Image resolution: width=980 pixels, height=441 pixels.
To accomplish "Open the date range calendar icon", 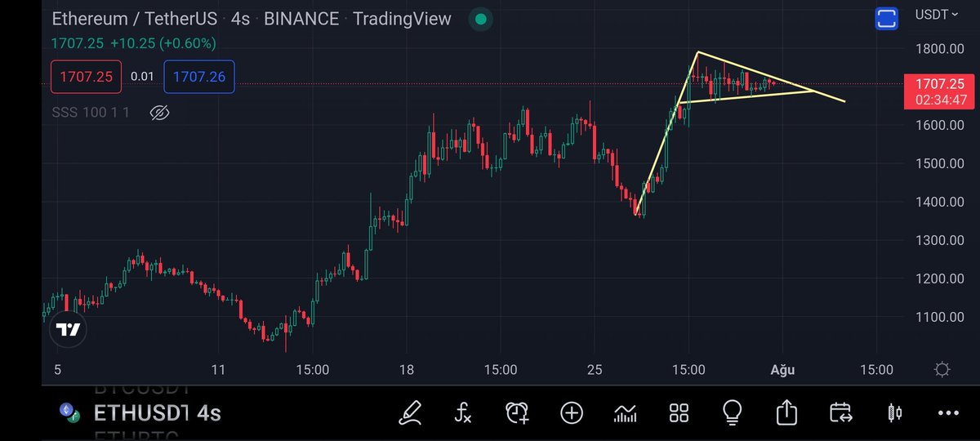I will [x=840, y=412].
